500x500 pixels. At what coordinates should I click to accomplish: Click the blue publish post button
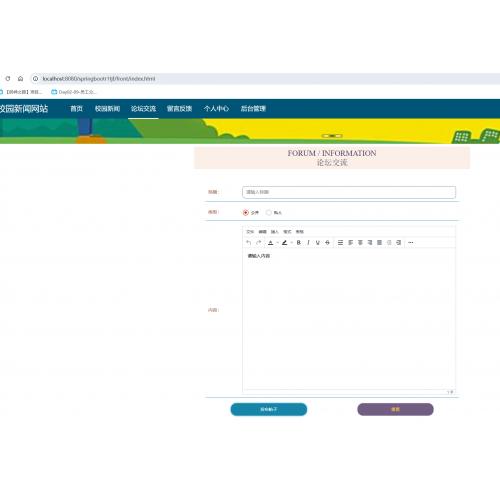click(x=269, y=409)
